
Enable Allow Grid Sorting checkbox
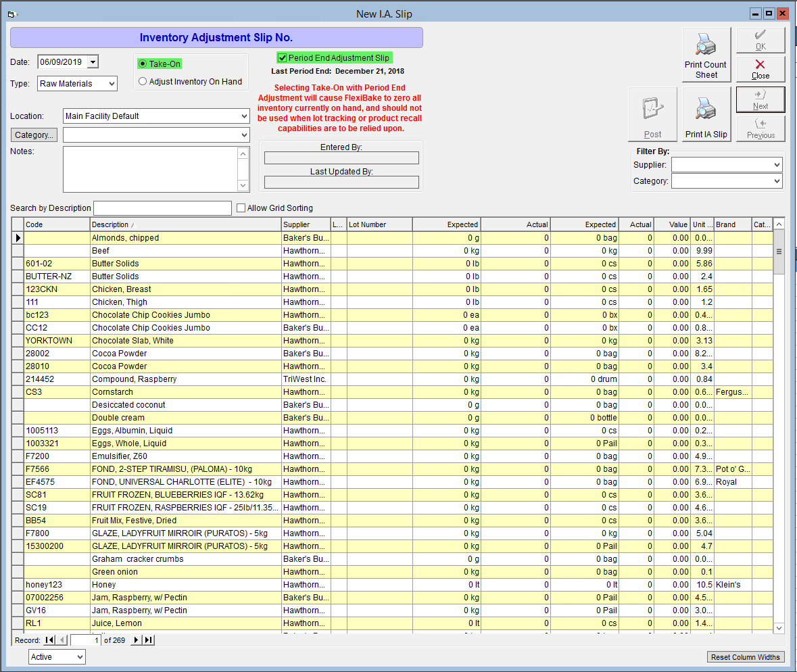[x=241, y=208]
